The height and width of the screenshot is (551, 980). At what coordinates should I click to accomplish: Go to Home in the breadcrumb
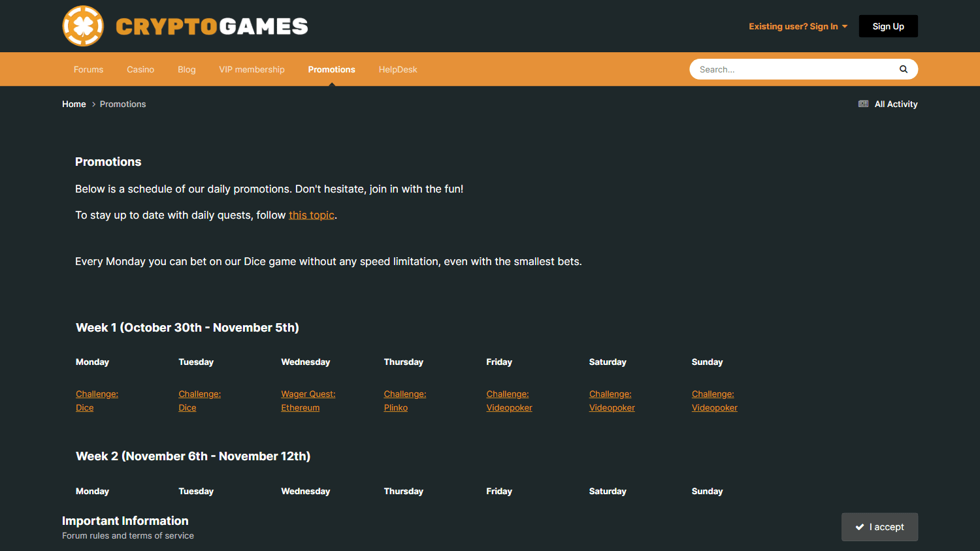click(74, 104)
